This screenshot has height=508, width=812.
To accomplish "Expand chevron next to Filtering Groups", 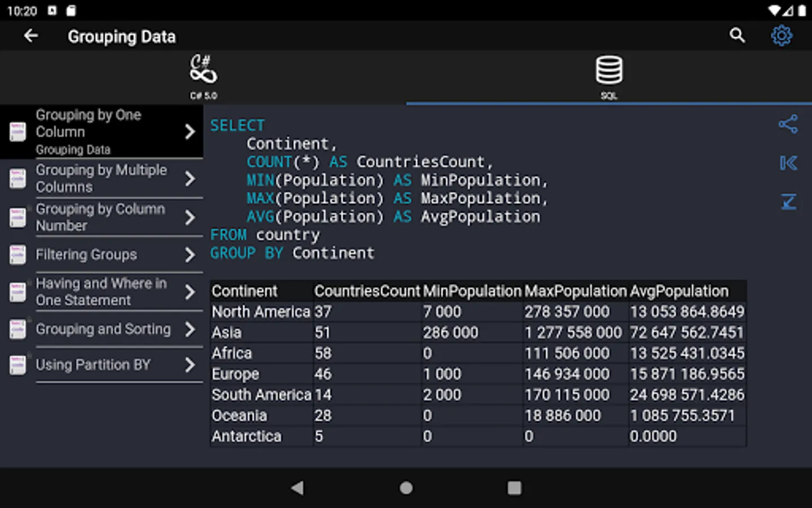I will [190, 255].
